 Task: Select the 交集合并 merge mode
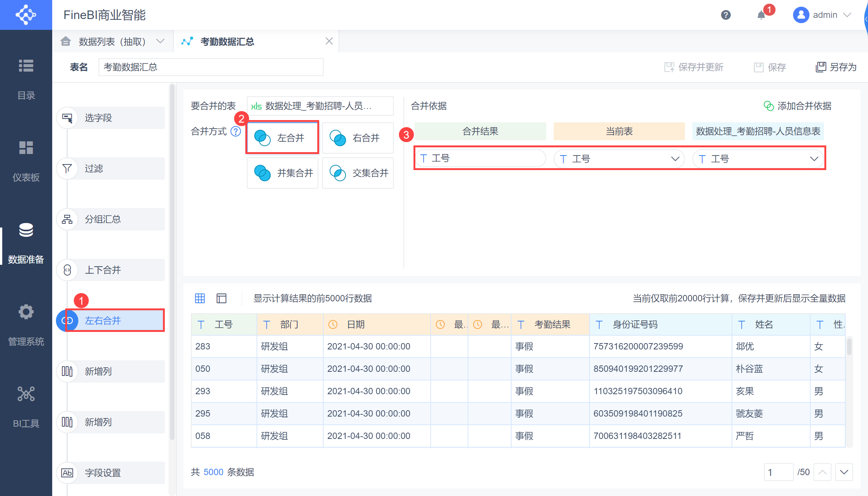tap(358, 173)
